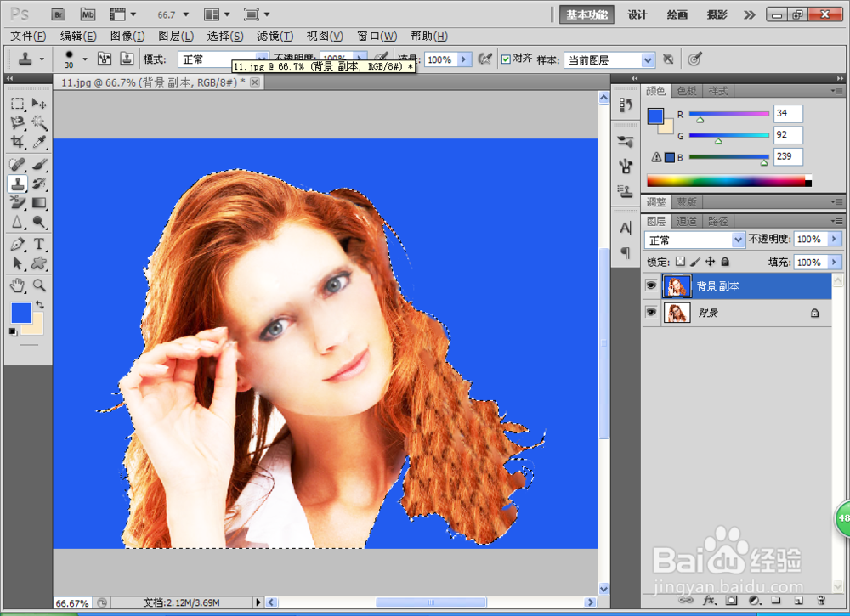The image size is (850, 616).
Task: Select the Clone Stamp tool in toolbox
Action: coord(17,184)
